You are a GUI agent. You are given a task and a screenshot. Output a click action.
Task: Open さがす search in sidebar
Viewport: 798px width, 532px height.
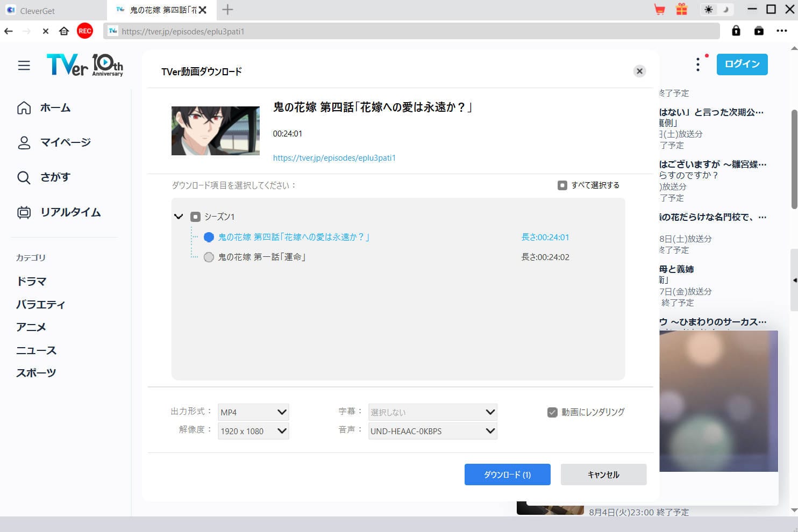[x=44, y=177]
